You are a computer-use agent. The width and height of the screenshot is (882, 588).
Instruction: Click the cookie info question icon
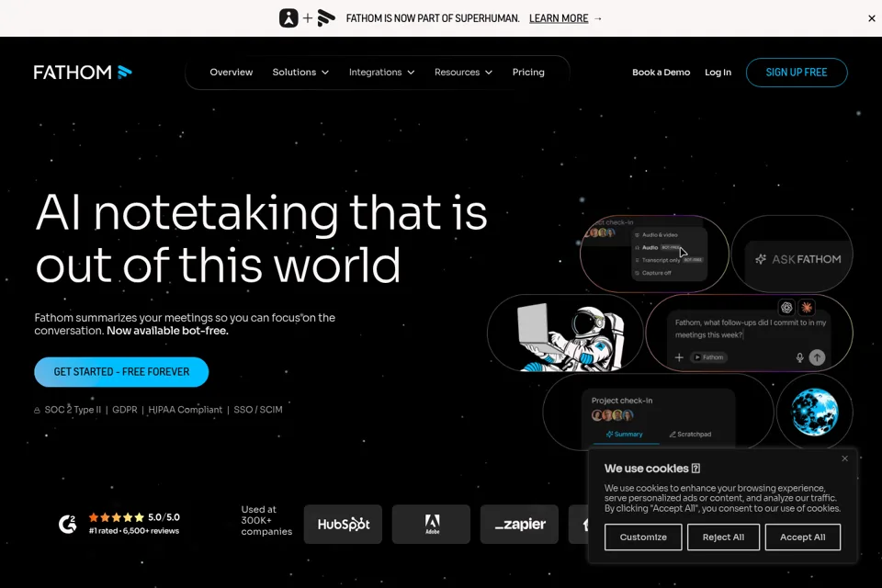tap(695, 469)
